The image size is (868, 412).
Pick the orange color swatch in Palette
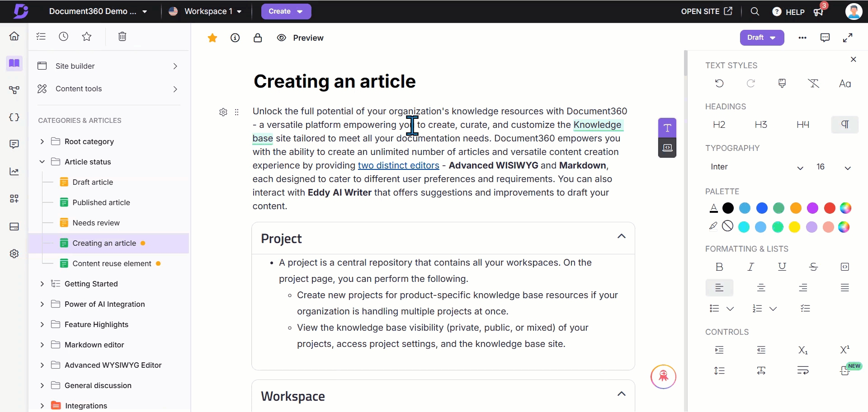coord(796,208)
